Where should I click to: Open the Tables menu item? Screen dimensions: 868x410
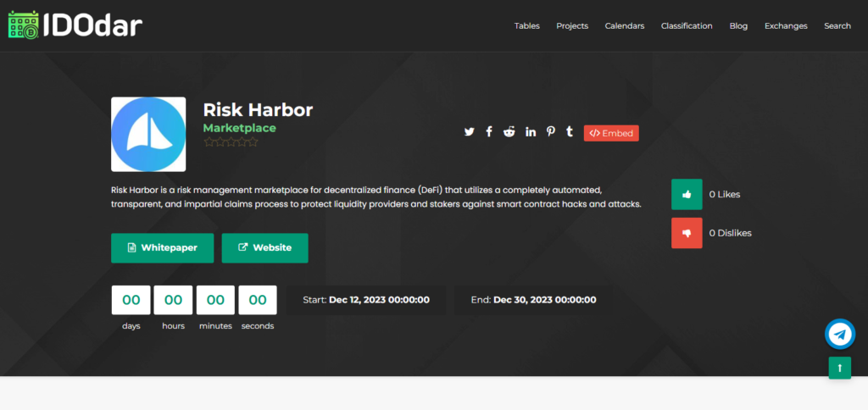527,26
